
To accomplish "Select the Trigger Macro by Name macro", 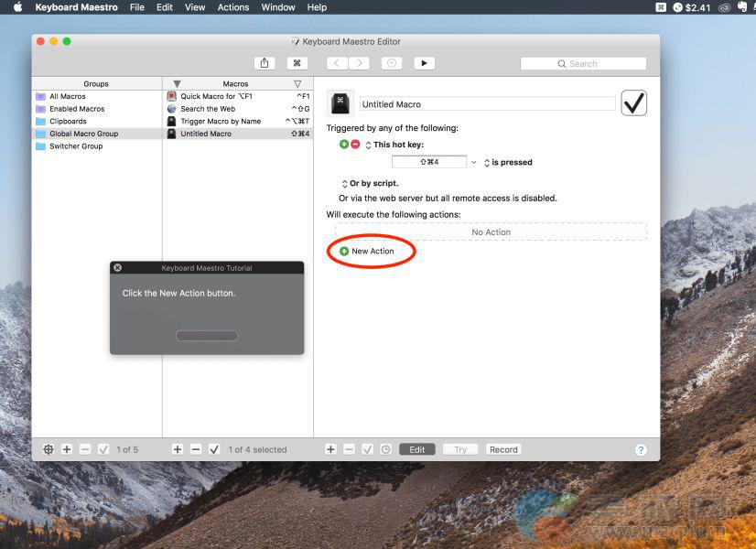I will pos(238,122).
